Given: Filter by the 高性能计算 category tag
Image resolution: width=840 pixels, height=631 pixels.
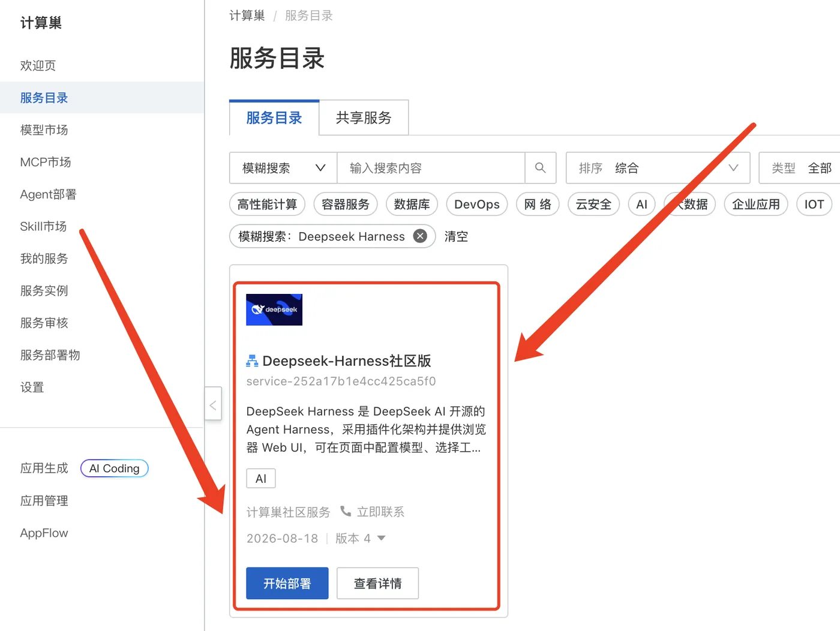Looking at the screenshot, I should (x=267, y=205).
